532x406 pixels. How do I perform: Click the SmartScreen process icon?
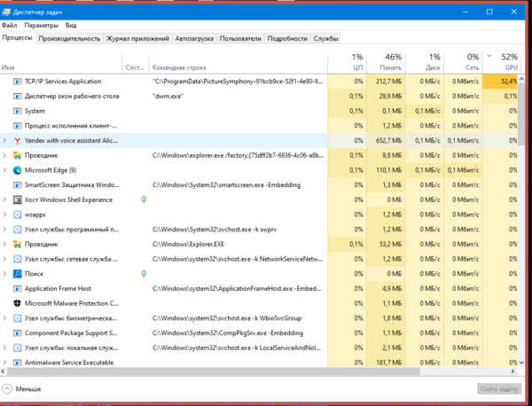point(17,184)
